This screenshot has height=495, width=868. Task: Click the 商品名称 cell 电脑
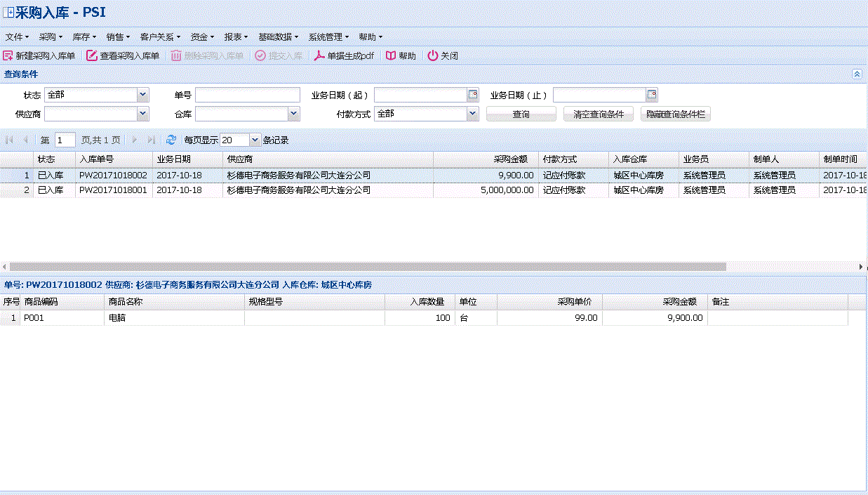click(174, 318)
